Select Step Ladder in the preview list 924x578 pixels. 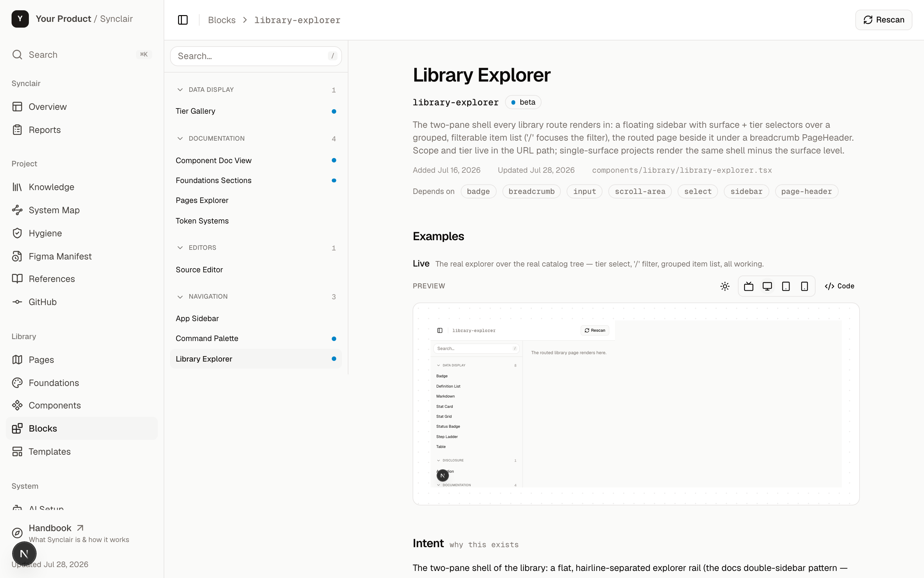tap(476, 437)
